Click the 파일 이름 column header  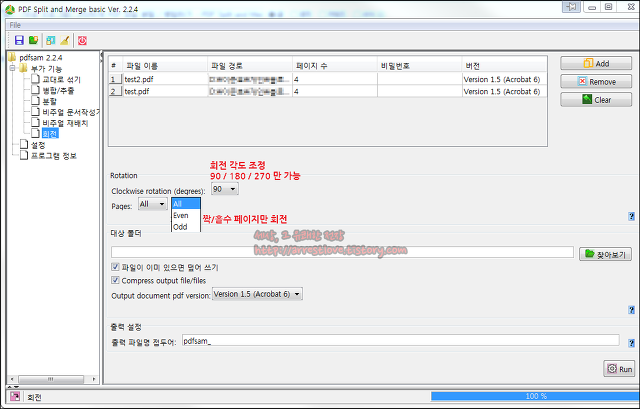click(165, 65)
